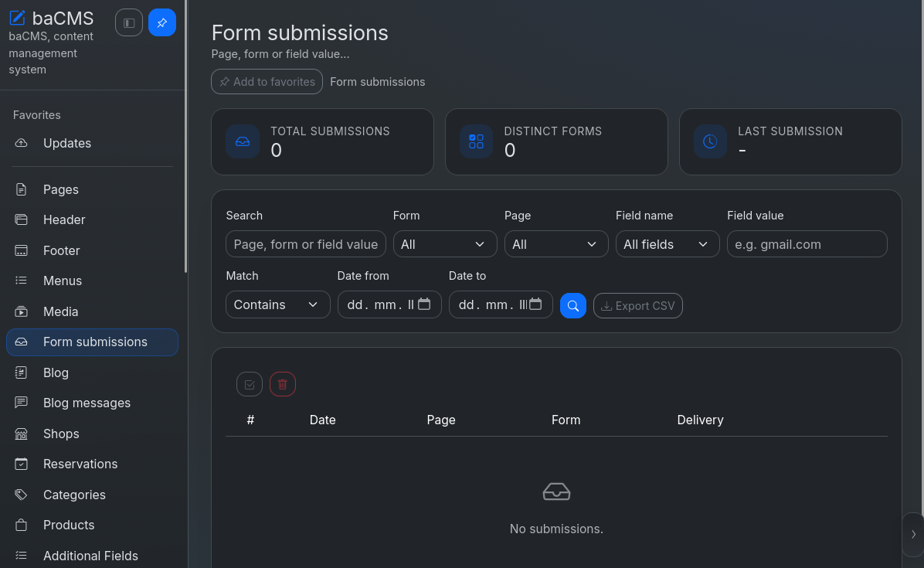Open the right-side chevron panel handle
Viewport: 924px width, 568px height.
(x=913, y=535)
